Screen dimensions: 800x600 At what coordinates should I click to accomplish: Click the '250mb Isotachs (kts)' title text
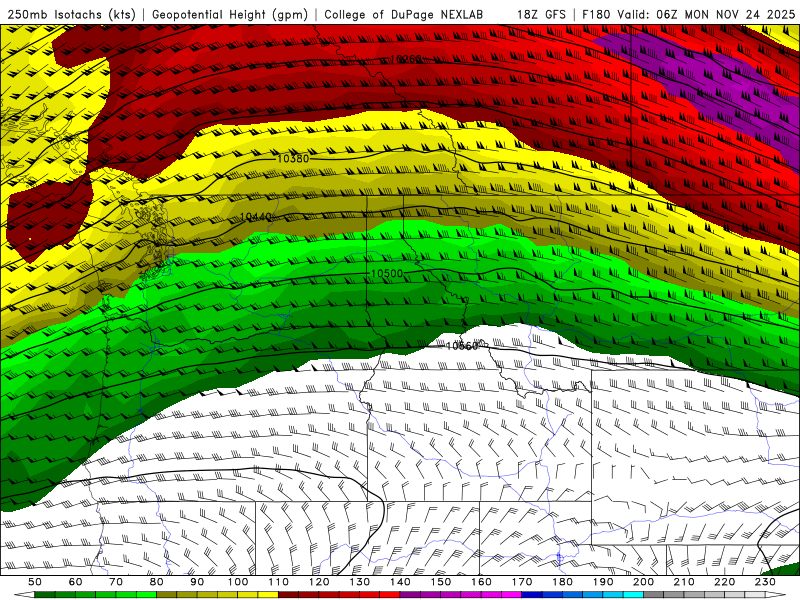72,15
